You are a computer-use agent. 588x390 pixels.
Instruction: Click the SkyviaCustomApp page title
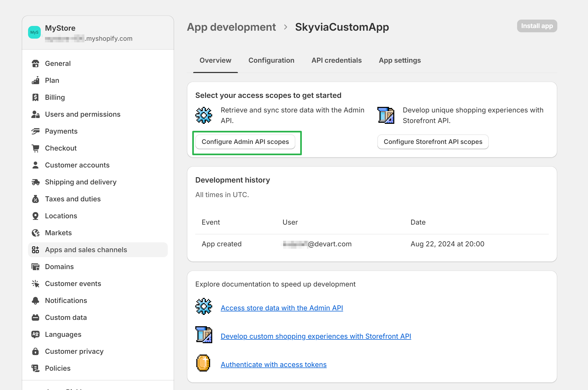342,27
